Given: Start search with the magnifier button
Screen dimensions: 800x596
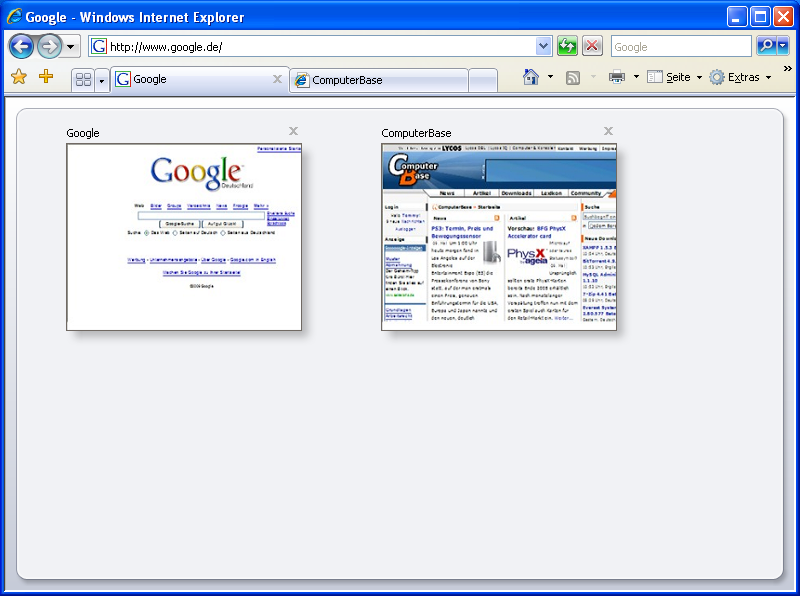Looking at the screenshot, I should (766, 46).
